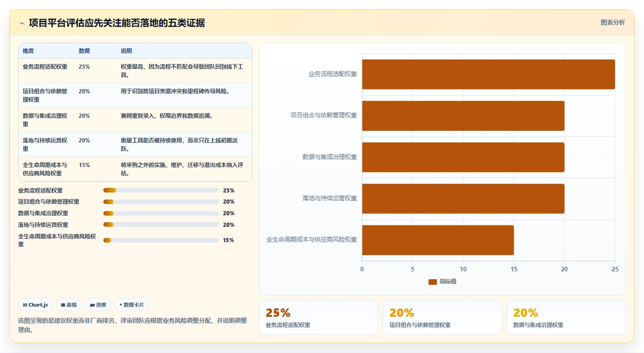Select the 数据卡片 tag chip
Image resolution: width=644 pixels, height=353 pixels.
tap(132, 305)
